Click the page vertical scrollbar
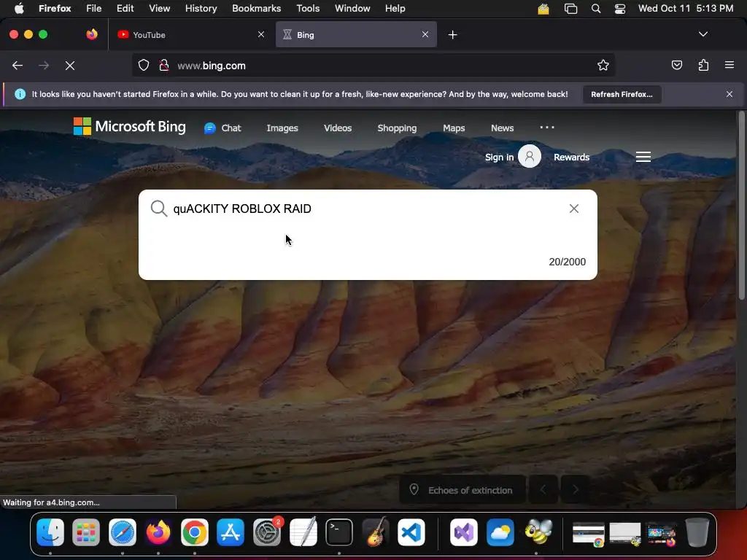Viewport: 747px width, 560px height. [741, 206]
